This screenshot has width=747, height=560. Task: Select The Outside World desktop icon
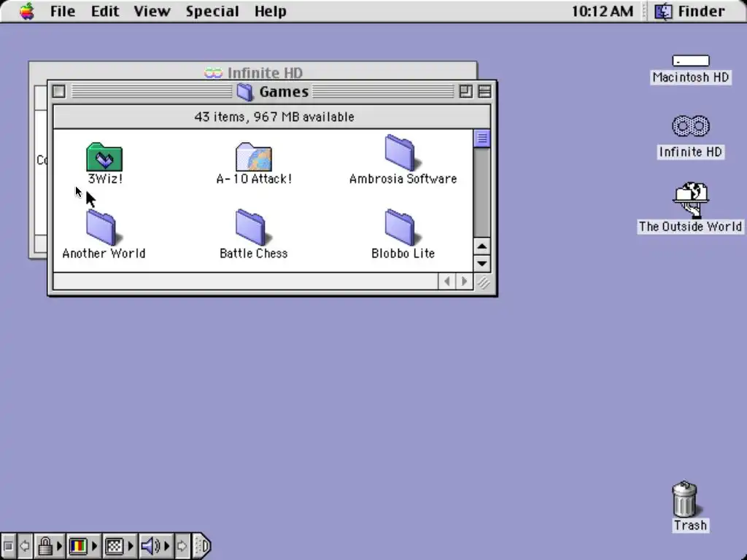click(x=690, y=200)
